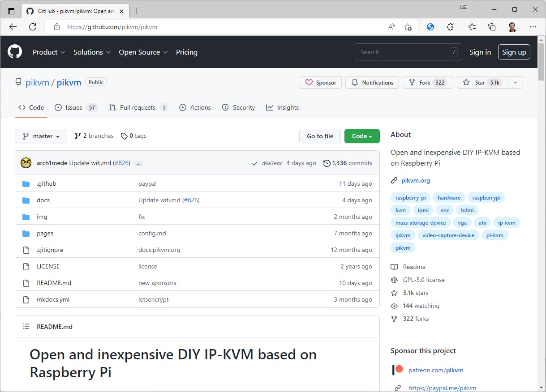Viewport: 546px width, 392px height.
Task: Click Go to file button
Action: click(x=320, y=136)
